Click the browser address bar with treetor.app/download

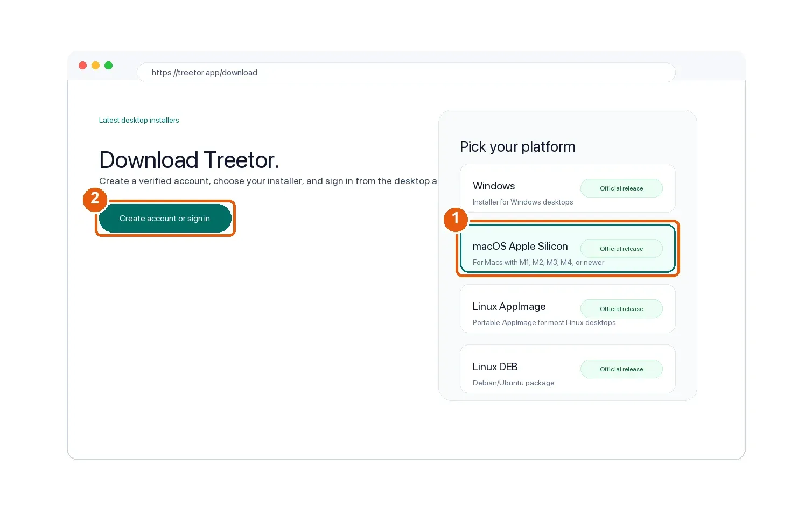point(406,73)
